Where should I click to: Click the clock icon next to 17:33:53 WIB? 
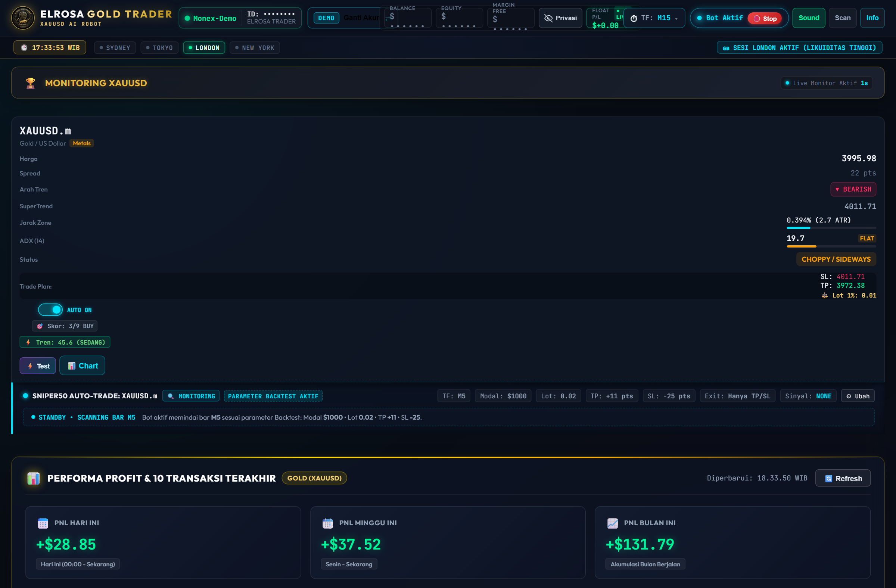tap(24, 48)
